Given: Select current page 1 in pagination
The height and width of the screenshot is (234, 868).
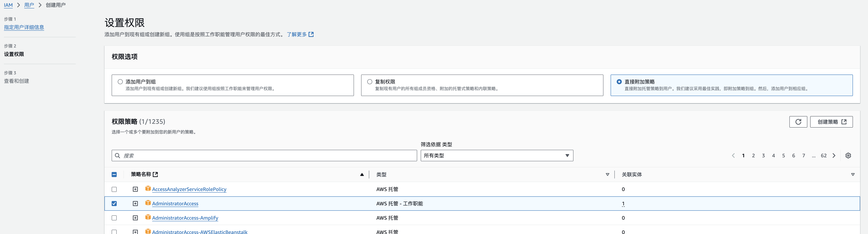Looking at the screenshot, I should [x=743, y=155].
